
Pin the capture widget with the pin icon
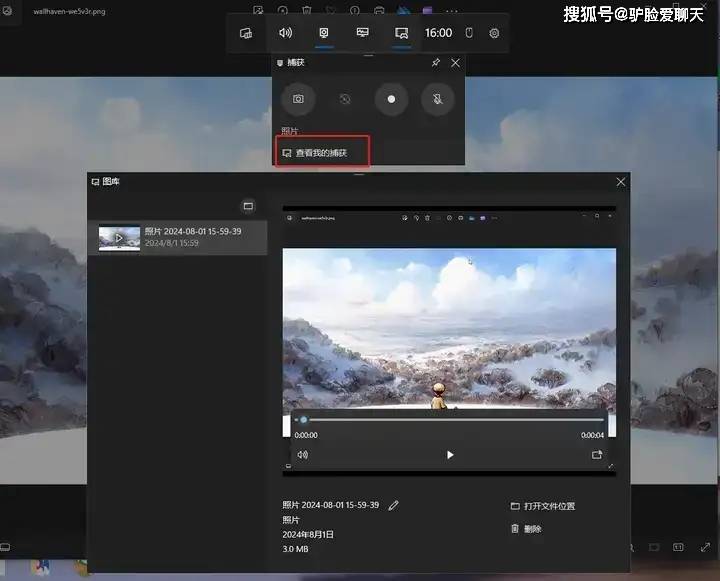click(436, 62)
